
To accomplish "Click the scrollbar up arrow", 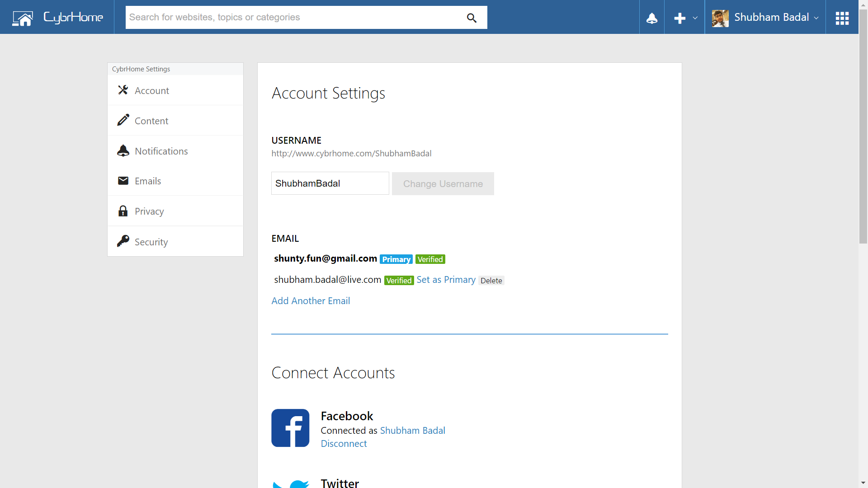I will click(863, 5).
